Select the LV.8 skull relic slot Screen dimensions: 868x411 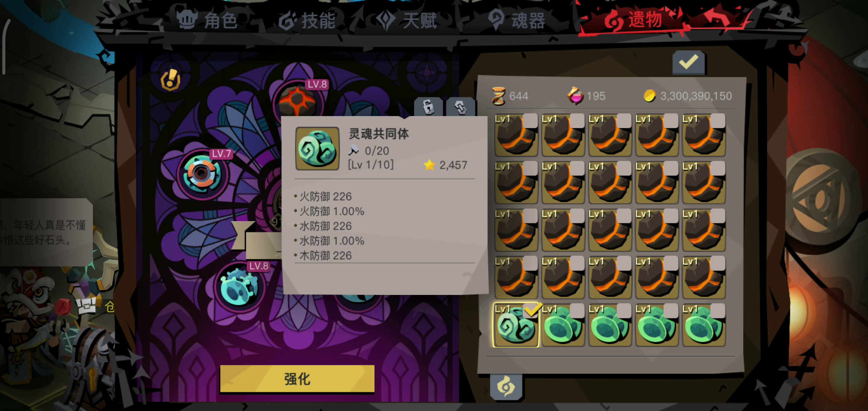pyautogui.click(x=239, y=287)
